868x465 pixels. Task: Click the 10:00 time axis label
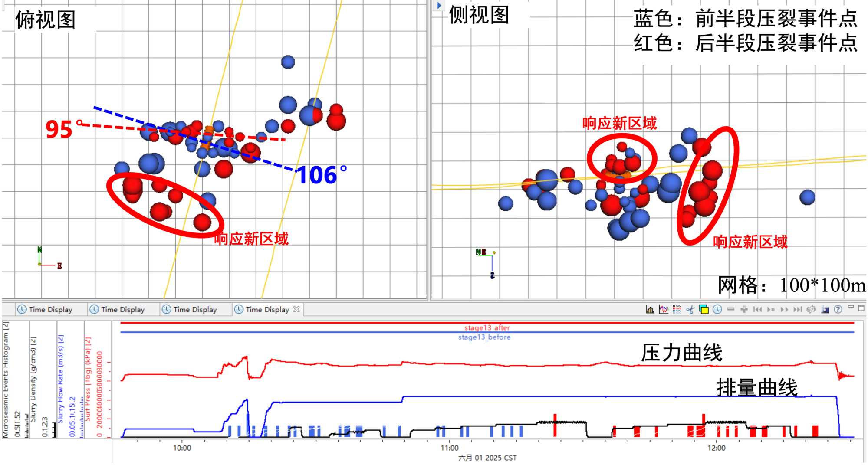(182, 448)
